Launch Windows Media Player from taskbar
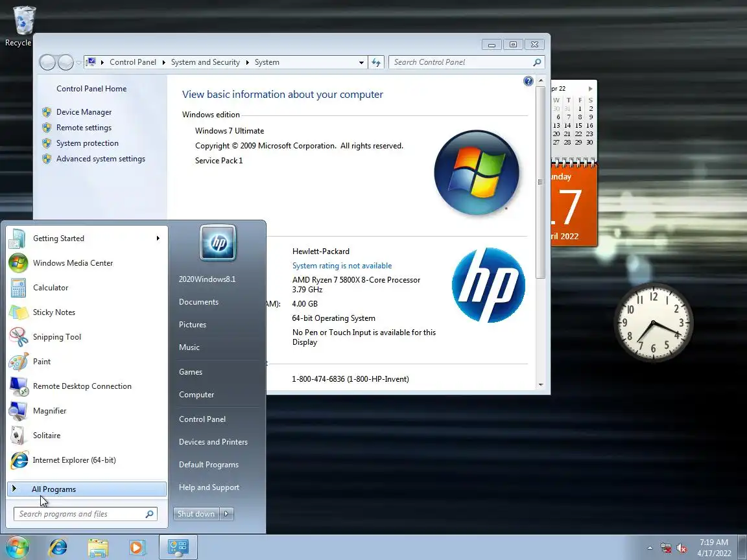Screen dimensions: 747x560 (x=137, y=548)
